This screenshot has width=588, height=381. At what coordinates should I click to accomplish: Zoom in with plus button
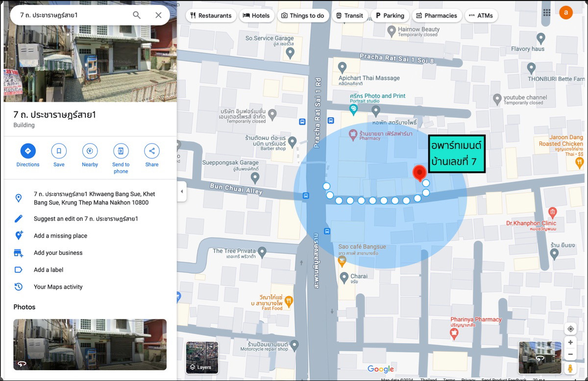coord(570,342)
